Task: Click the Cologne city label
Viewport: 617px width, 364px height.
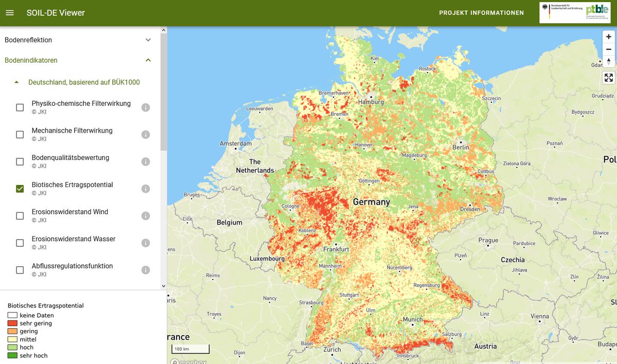Action: [x=290, y=206]
